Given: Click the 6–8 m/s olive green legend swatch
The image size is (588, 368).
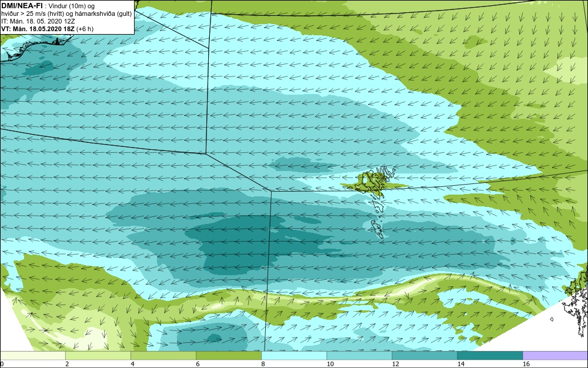Looking at the screenshot, I should point(228,356).
